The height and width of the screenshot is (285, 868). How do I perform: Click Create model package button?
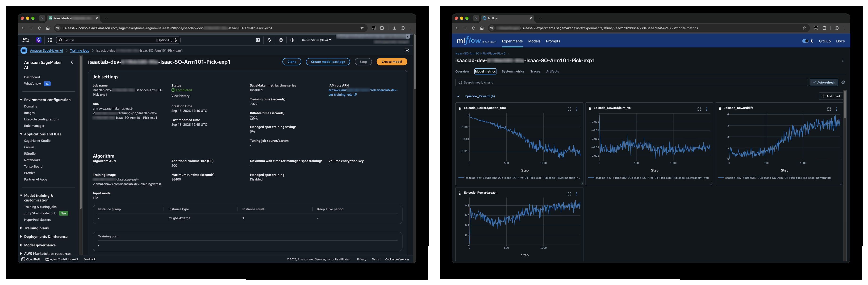(x=328, y=62)
